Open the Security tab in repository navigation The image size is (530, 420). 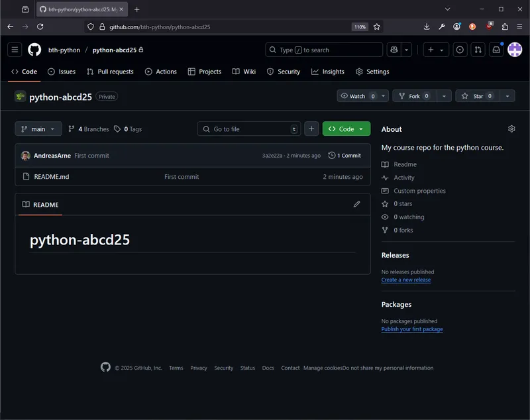click(284, 72)
